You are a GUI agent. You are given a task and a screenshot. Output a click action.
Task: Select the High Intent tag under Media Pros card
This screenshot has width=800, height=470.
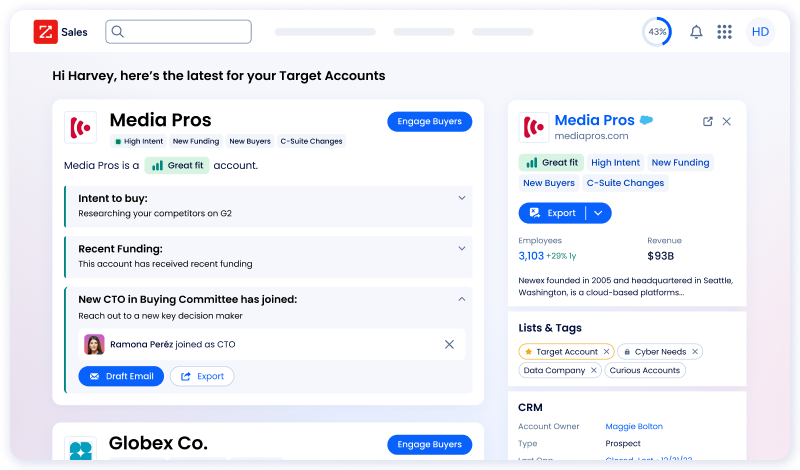coord(139,141)
